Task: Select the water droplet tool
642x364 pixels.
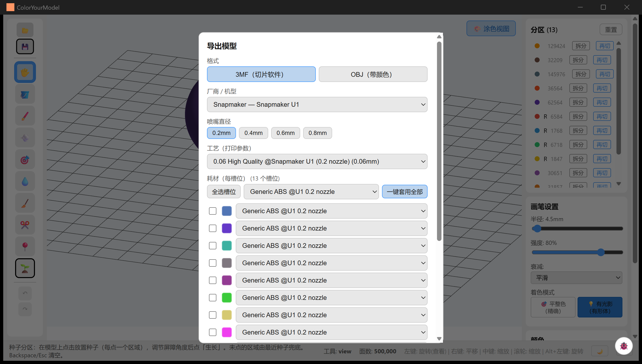Action: pyautogui.click(x=25, y=182)
